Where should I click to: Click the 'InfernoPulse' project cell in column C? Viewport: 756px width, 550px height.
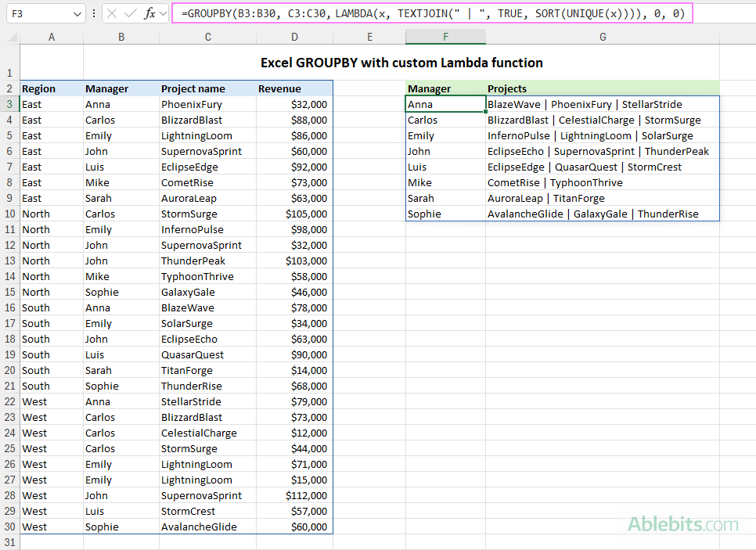(x=208, y=229)
